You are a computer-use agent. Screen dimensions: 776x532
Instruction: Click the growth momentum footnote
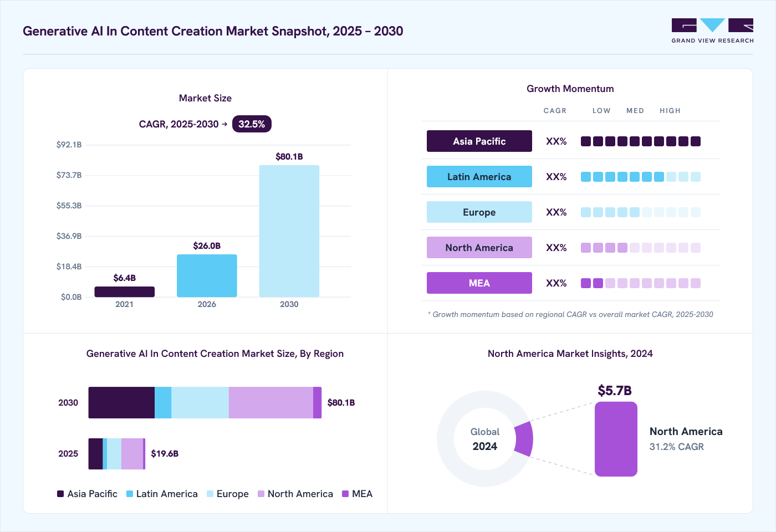click(570, 314)
